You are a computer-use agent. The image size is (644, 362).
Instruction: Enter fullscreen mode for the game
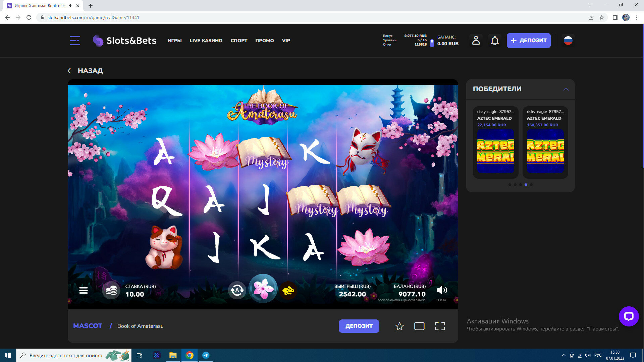pyautogui.click(x=440, y=326)
